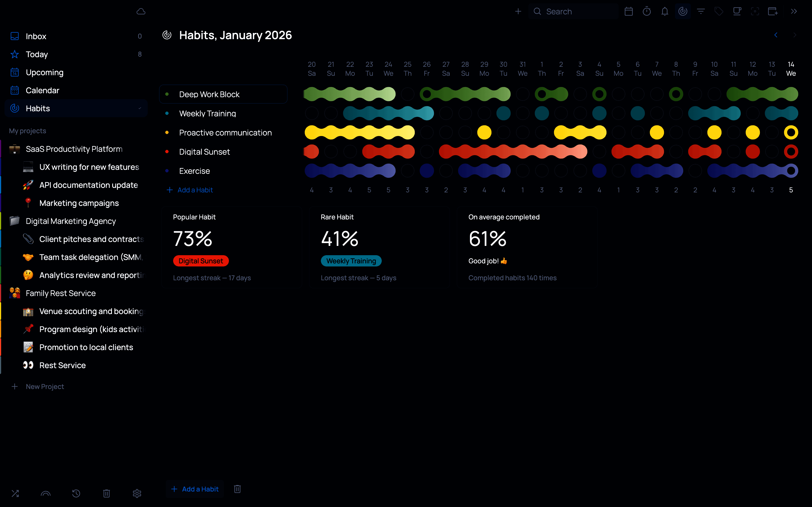The height and width of the screenshot is (507, 812).
Task: Expand the Habits sidebar chevron
Action: click(x=140, y=108)
